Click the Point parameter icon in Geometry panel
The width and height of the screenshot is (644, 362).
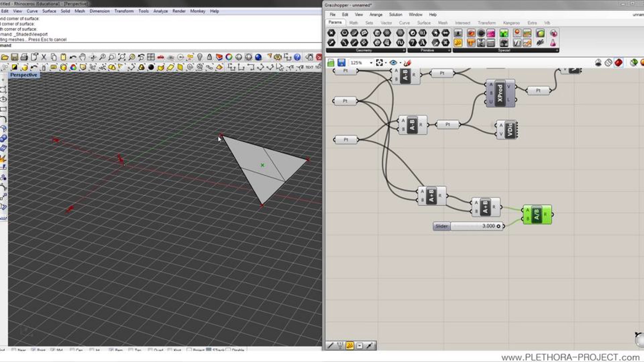331,33
